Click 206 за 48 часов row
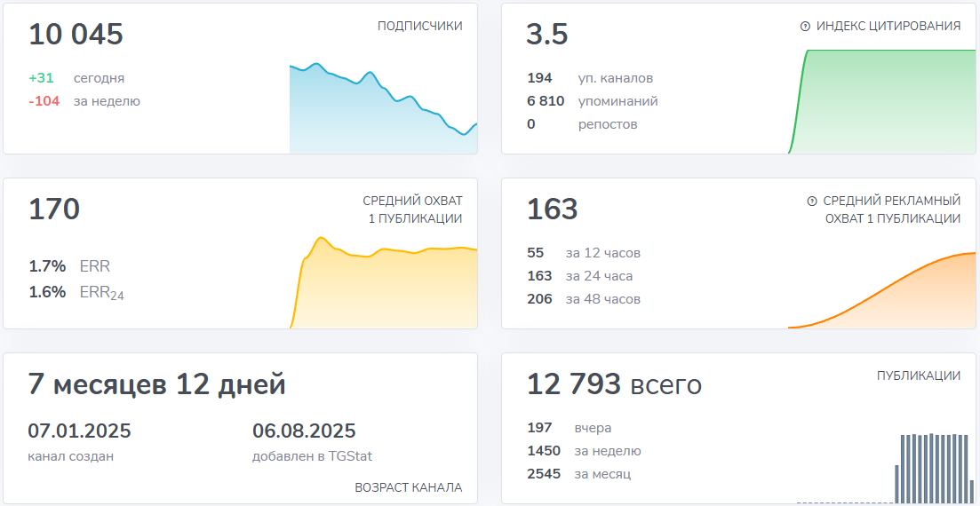 pyautogui.click(x=584, y=299)
